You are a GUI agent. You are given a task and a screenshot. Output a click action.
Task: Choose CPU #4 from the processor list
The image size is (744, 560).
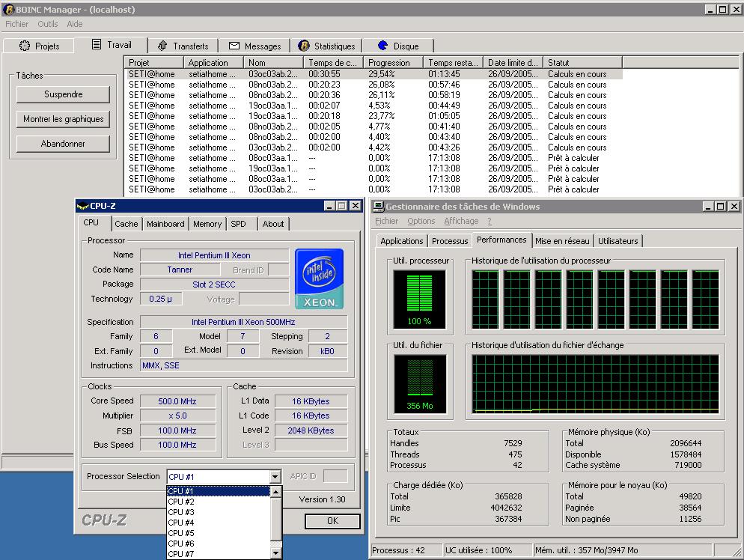pos(219,523)
